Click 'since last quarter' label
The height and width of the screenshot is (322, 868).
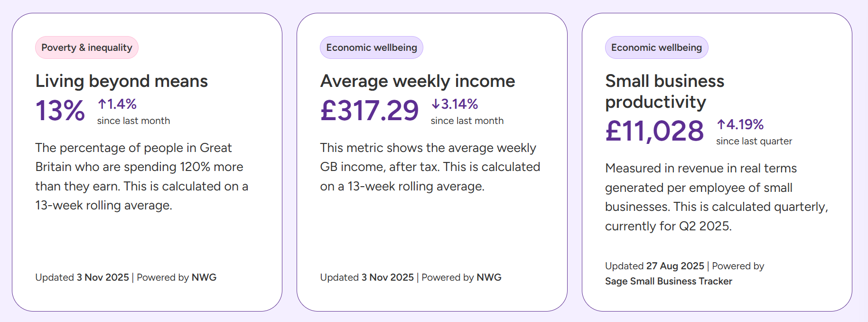[754, 141]
